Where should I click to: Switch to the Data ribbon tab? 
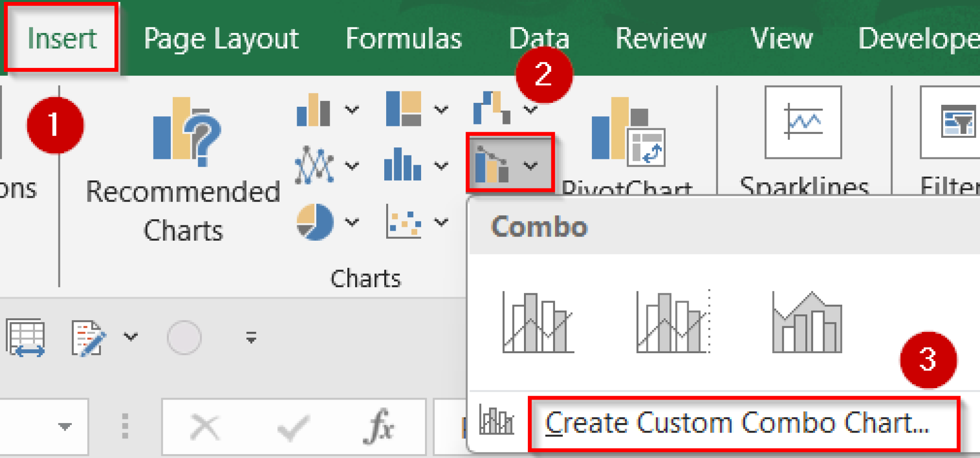tap(538, 38)
